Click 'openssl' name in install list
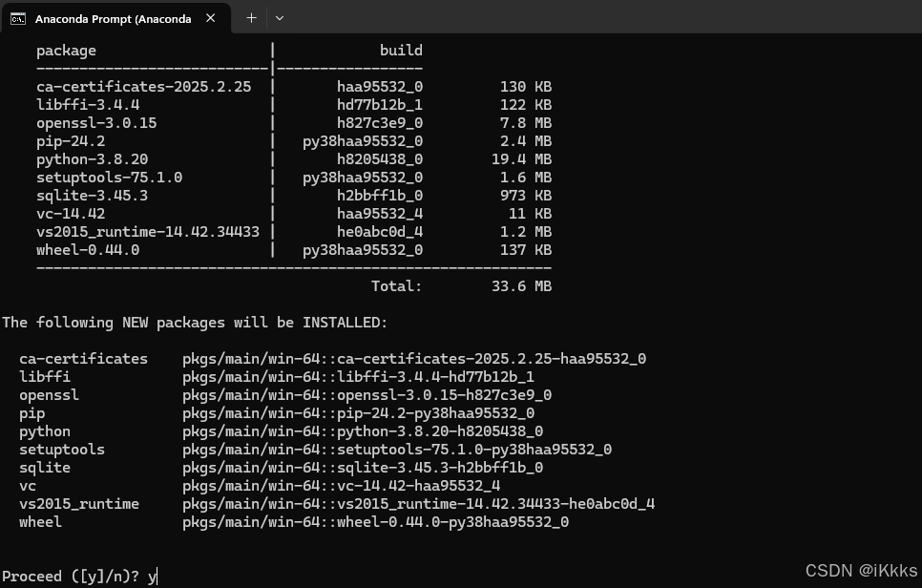The width and height of the screenshot is (922, 588). tap(49, 395)
